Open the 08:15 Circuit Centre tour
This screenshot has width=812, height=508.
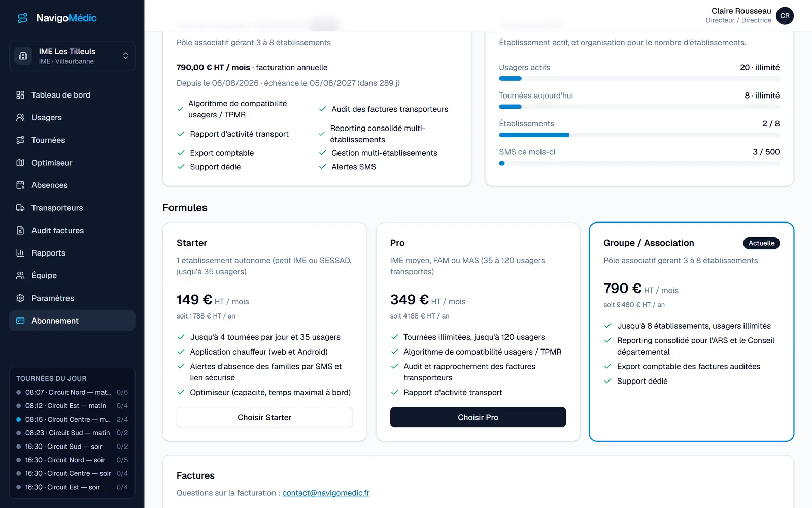72,419
